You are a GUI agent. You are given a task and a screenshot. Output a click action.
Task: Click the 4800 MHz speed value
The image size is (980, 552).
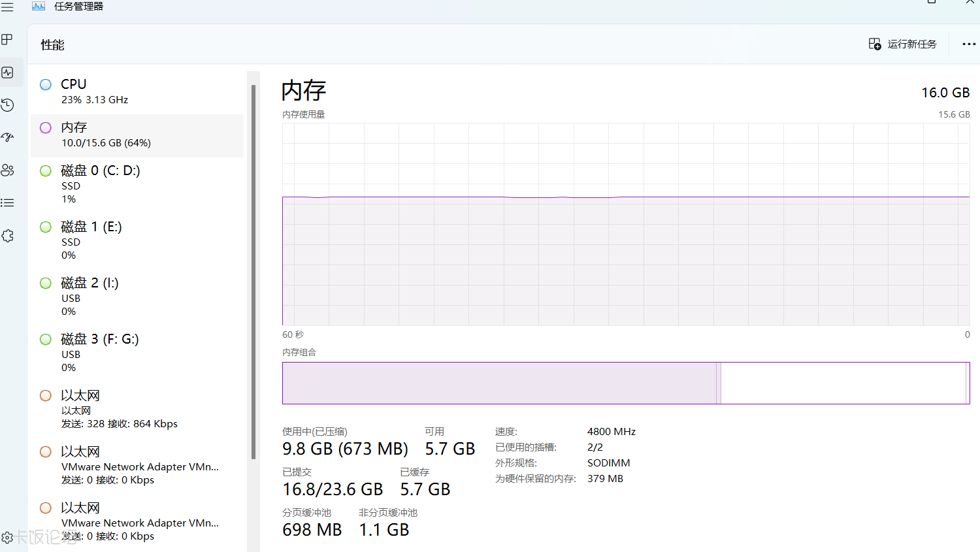[612, 432]
